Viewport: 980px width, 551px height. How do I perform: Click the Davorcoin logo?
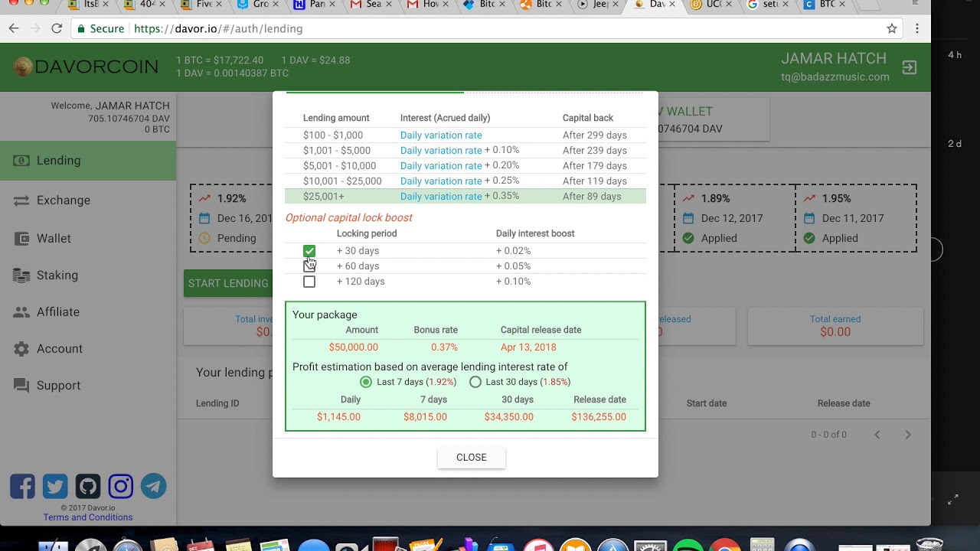pyautogui.click(x=86, y=67)
